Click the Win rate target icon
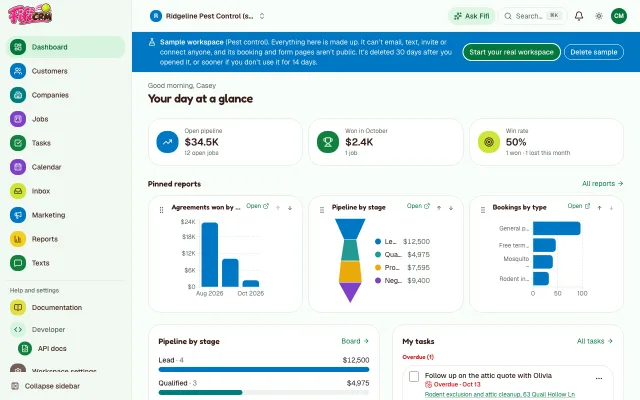 coord(489,142)
